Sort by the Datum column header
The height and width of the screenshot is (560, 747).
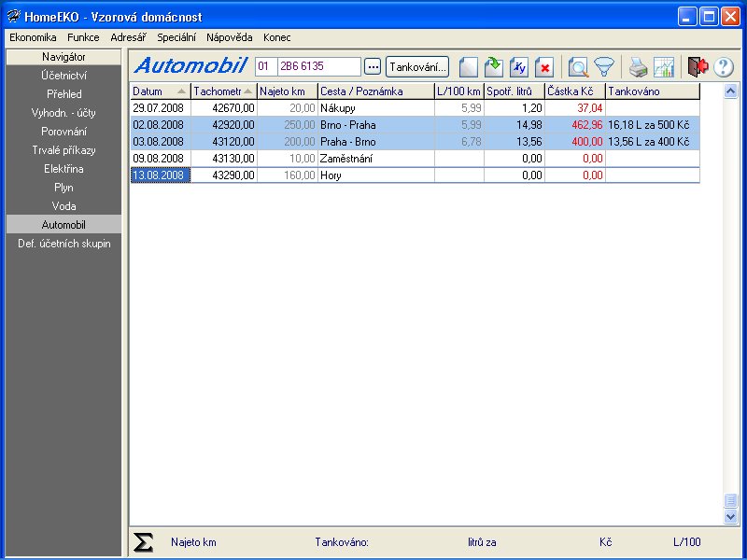point(160,91)
